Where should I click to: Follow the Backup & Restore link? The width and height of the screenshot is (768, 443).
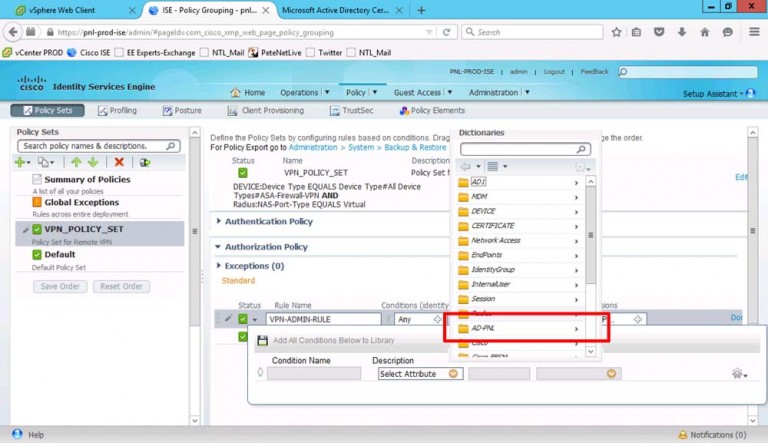415,147
